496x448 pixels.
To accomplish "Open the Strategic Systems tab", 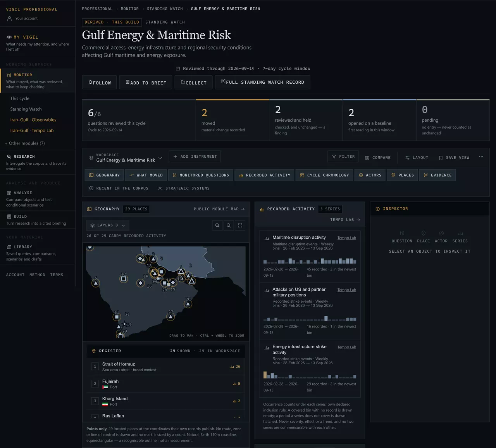I will (x=183, y=188).
